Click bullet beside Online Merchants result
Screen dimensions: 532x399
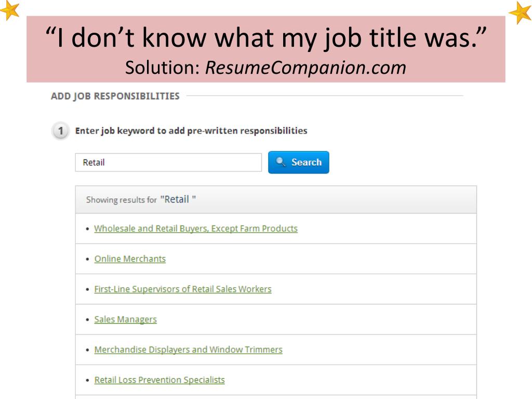click(x=87, y=259)
